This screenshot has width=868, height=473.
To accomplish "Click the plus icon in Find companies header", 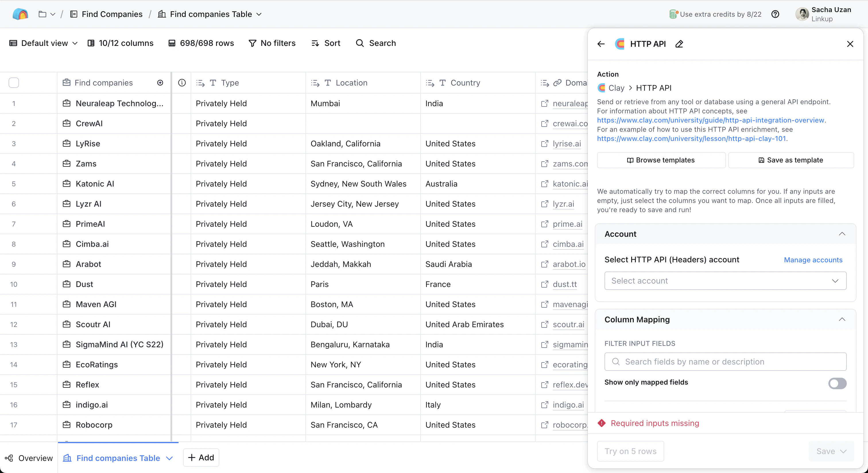I will click(x=160, y=83).
